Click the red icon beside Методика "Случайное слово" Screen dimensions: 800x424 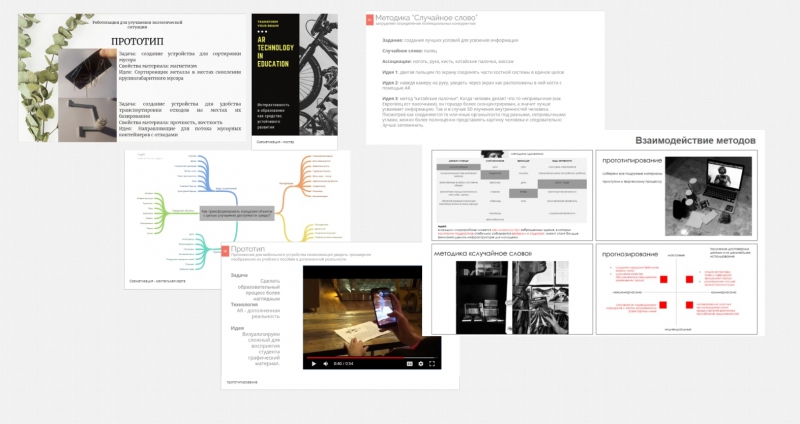[368, 19]
